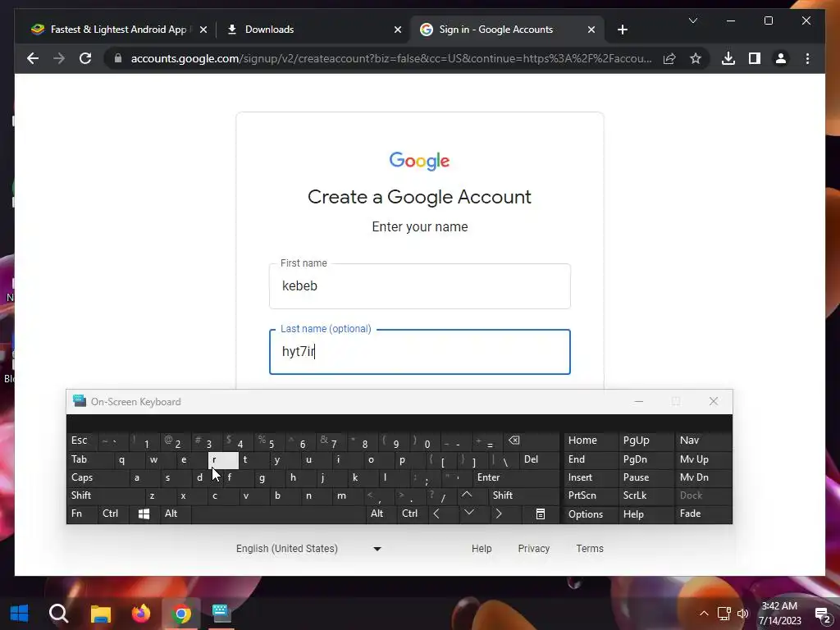Click the forward navigation arrow
The width and height of the screenshot is (840, 630).
(x=59, y=58)
